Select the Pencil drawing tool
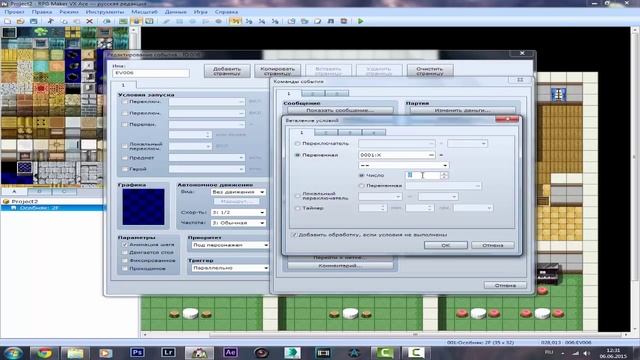 (x=166, y=21)
